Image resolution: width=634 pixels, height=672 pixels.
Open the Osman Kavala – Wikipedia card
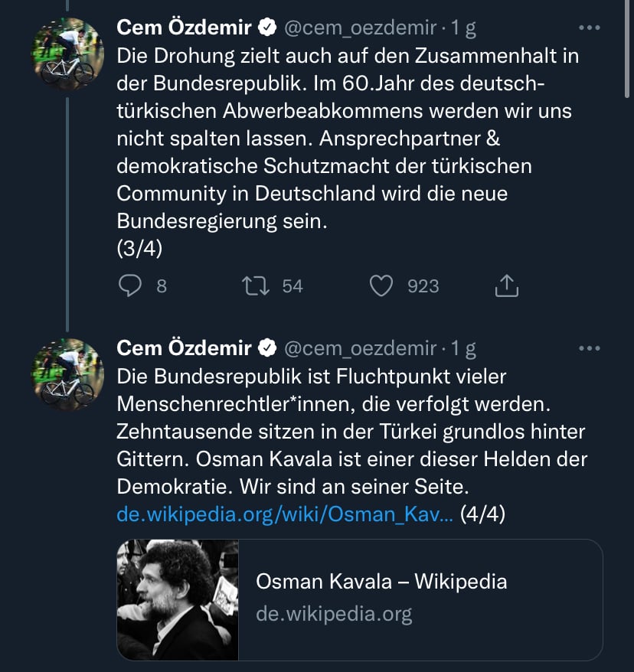[360, 599]
